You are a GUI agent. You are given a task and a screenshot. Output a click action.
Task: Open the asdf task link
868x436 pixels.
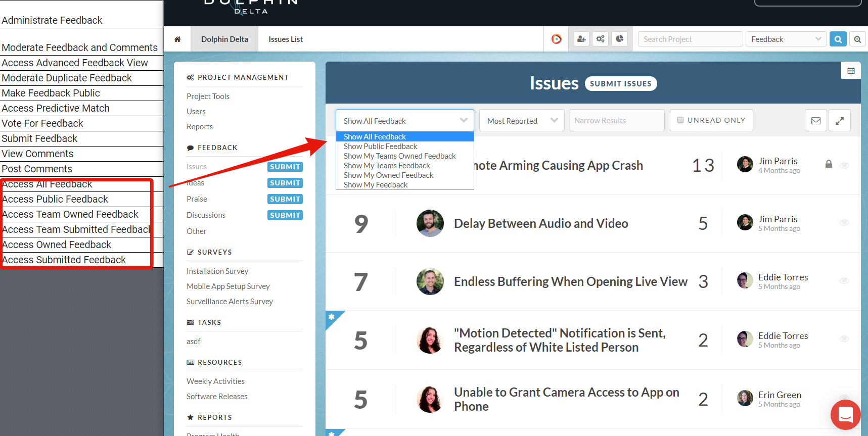[193, 341]
